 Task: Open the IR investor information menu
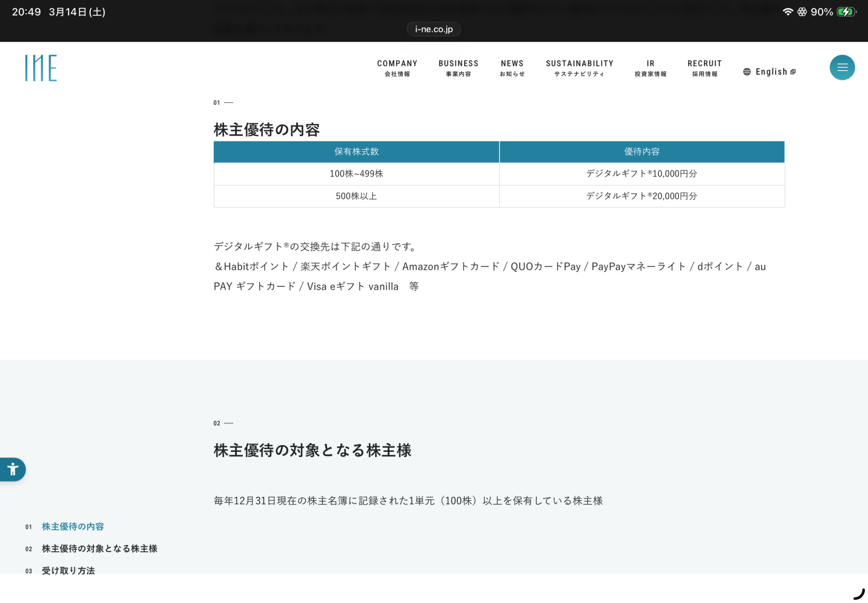pos(650,68)
